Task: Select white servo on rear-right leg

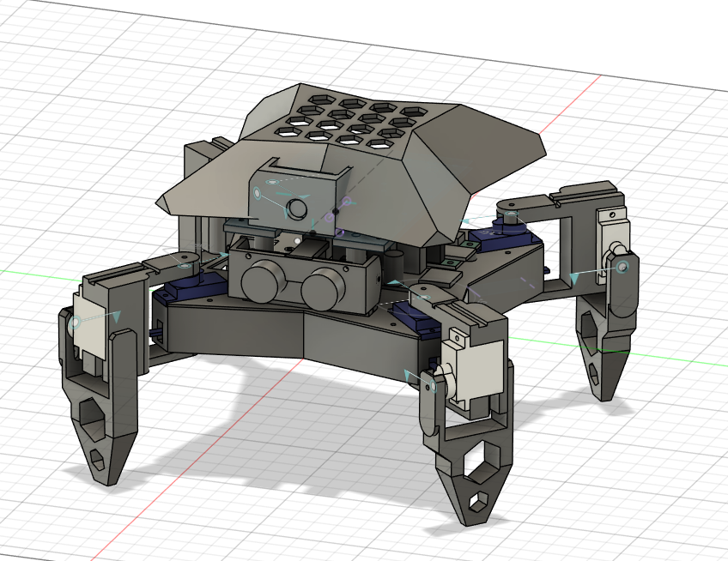Action: (612, 244)
